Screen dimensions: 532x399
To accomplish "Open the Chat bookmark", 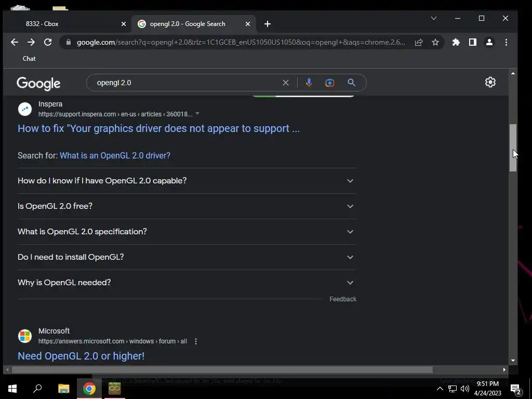I will point(29,59).
